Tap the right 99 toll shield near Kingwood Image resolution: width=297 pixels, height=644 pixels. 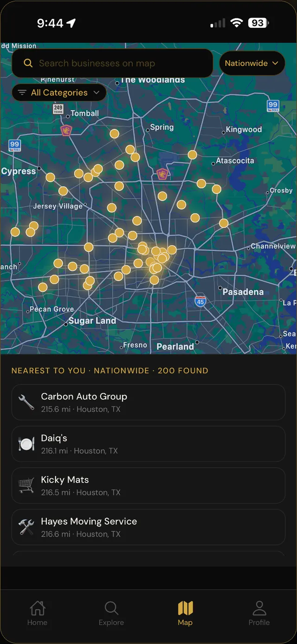coord(273,106)
